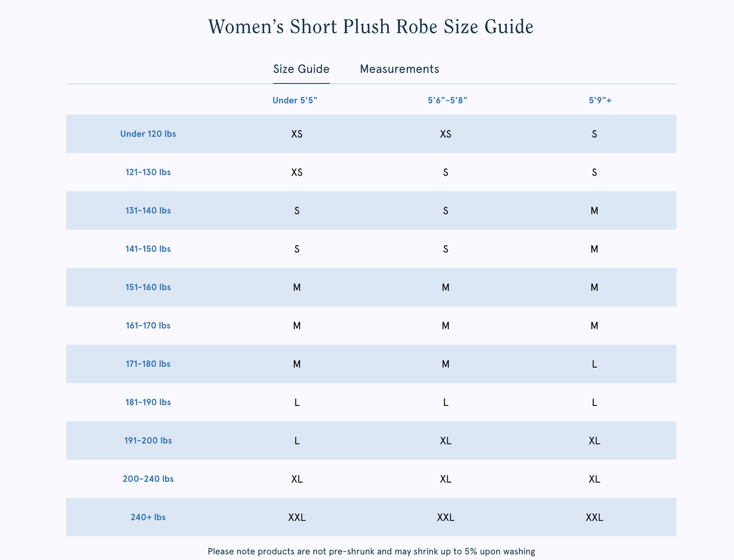The height and width of the screenshot is (560, 734).
Task: Click the 5'6"-5'8" column header
Action: coord(447,100)
